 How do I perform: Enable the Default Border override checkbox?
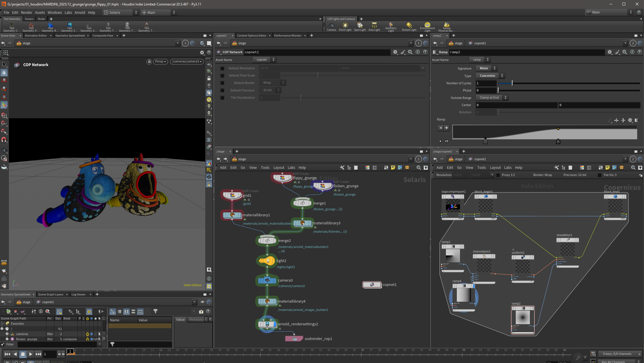222,83
